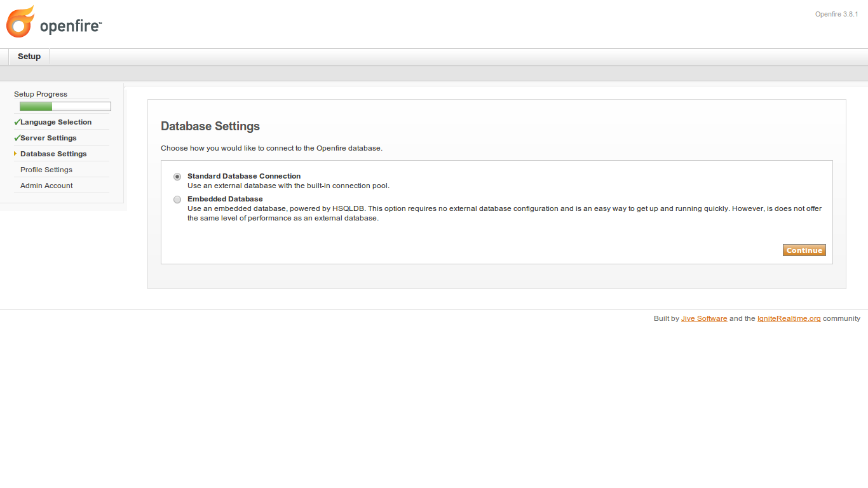868x488 pixels.
Task: Select the Standard Database Connection radio button
Action: coord(177,177)
